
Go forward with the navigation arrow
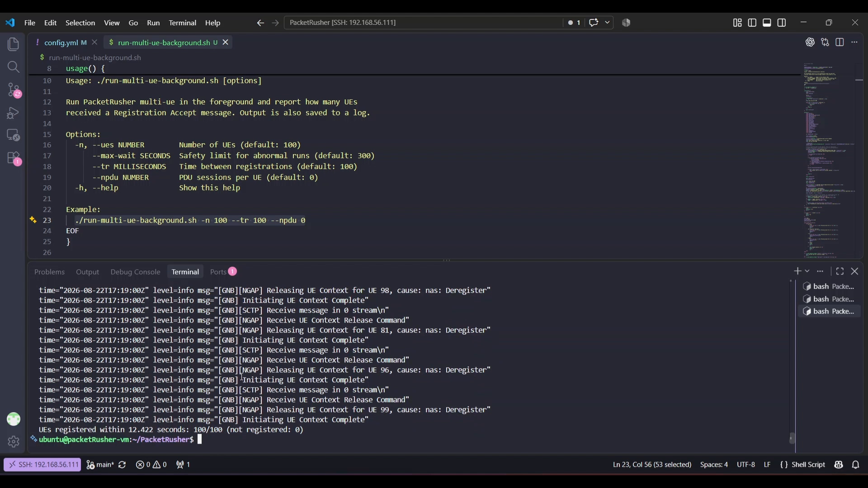tap(275, 23)
